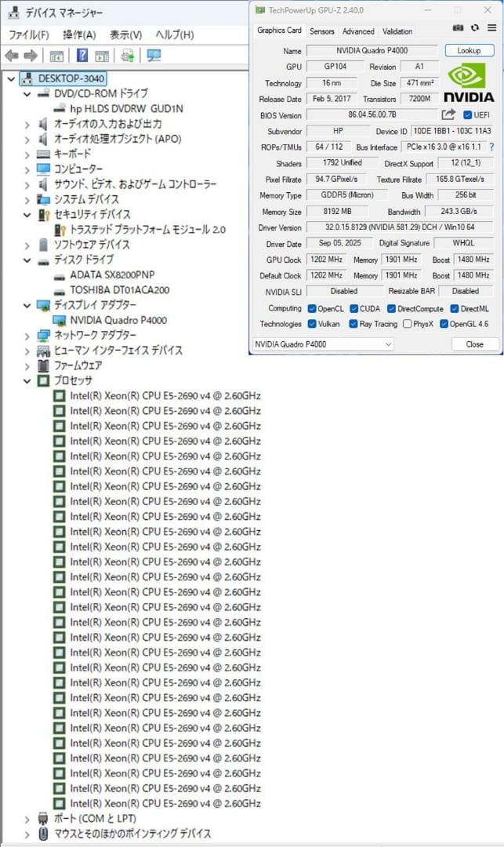This screenshot has height=847, width=504.
Task: Open the blue Help toolbar icon
Action: pyautogui.click(x=82, y=55)
